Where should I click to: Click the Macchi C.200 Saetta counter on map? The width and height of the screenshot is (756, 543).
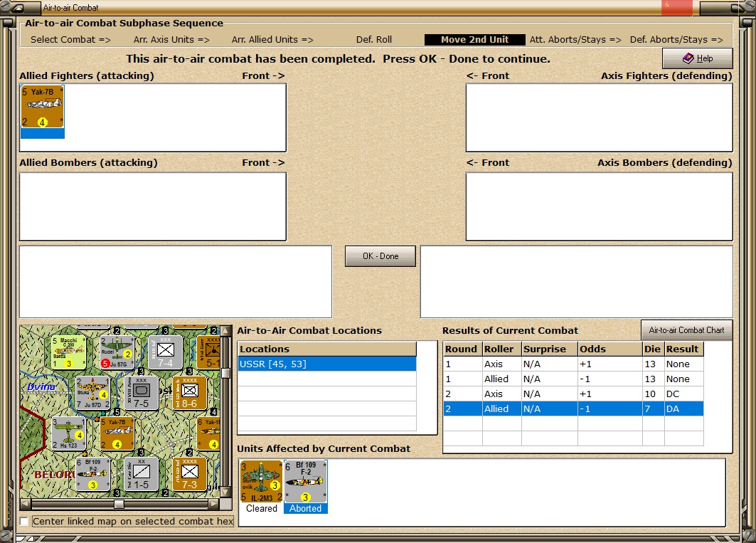(x=69, y=352)
